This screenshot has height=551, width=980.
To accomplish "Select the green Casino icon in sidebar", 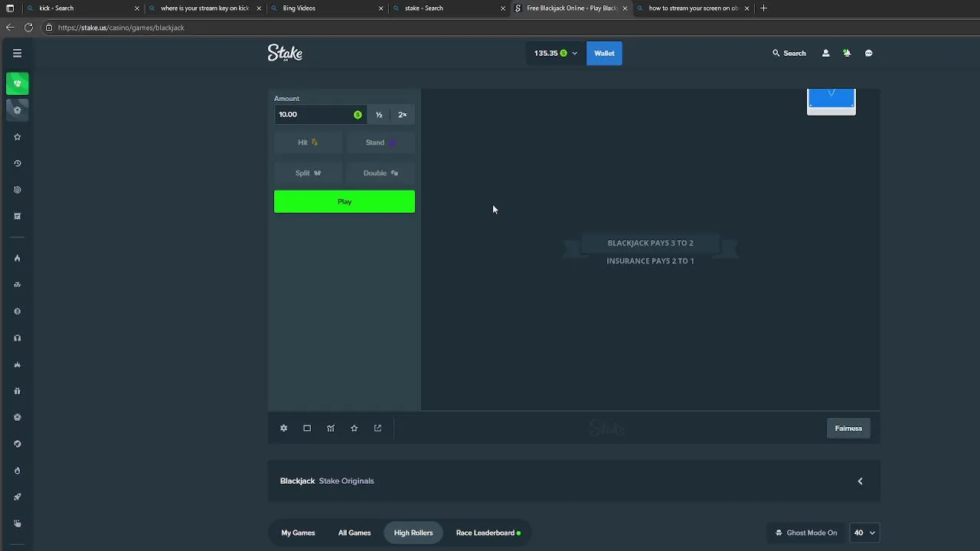I will click(17, 83).
